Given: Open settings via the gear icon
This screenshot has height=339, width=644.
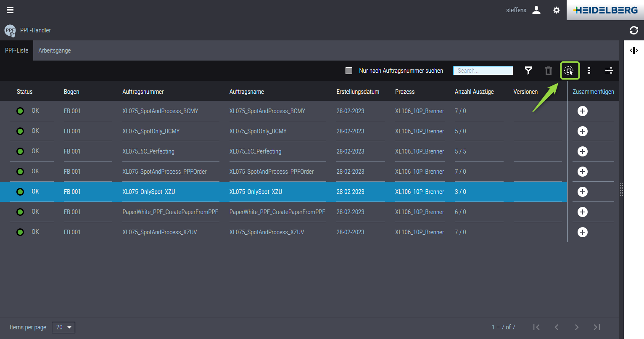Looking at the screenshot, I should [x=557, y=10].
